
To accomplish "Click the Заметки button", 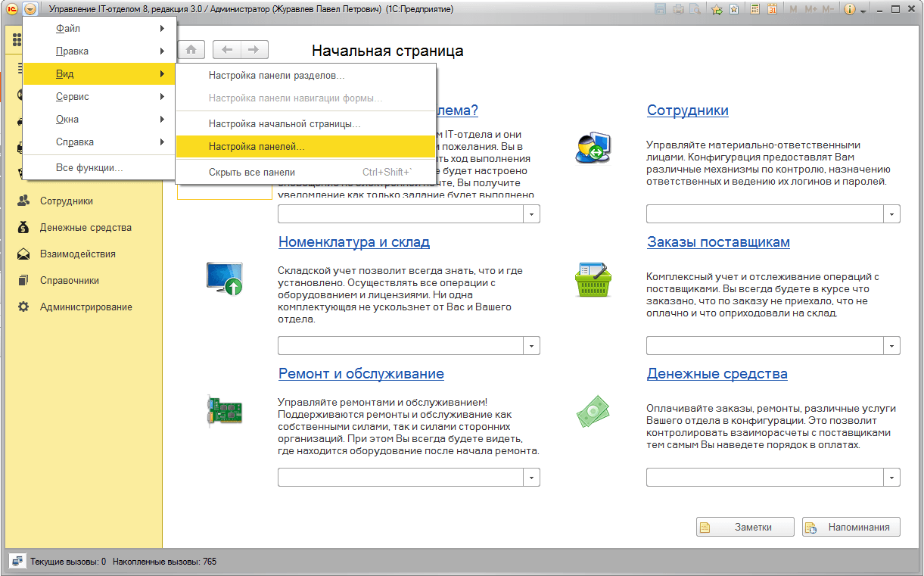I will point(745,528).
